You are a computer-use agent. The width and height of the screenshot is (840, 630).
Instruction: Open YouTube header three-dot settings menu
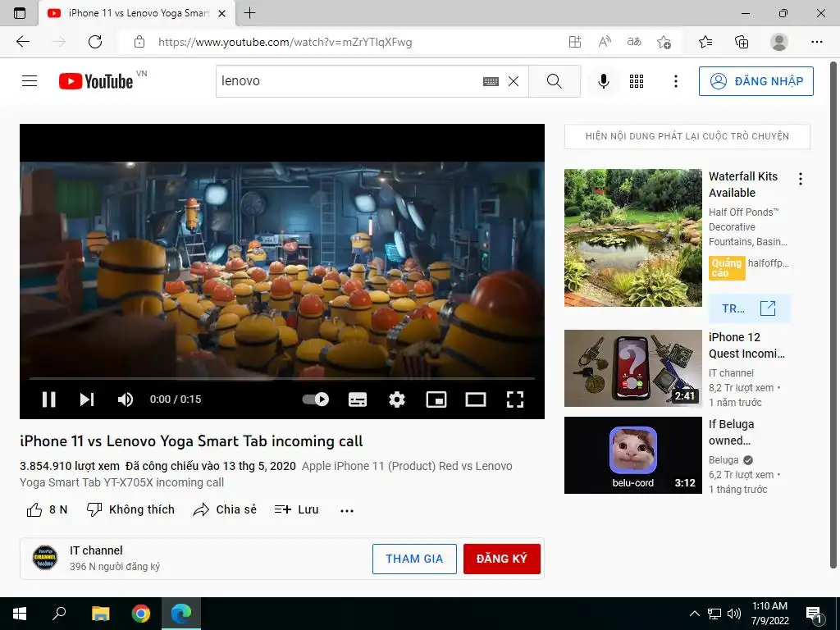pos(676,81)
